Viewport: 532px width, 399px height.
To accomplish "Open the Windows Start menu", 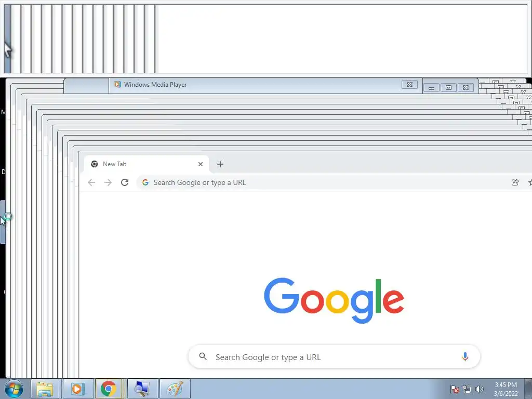I will (14, 389).
